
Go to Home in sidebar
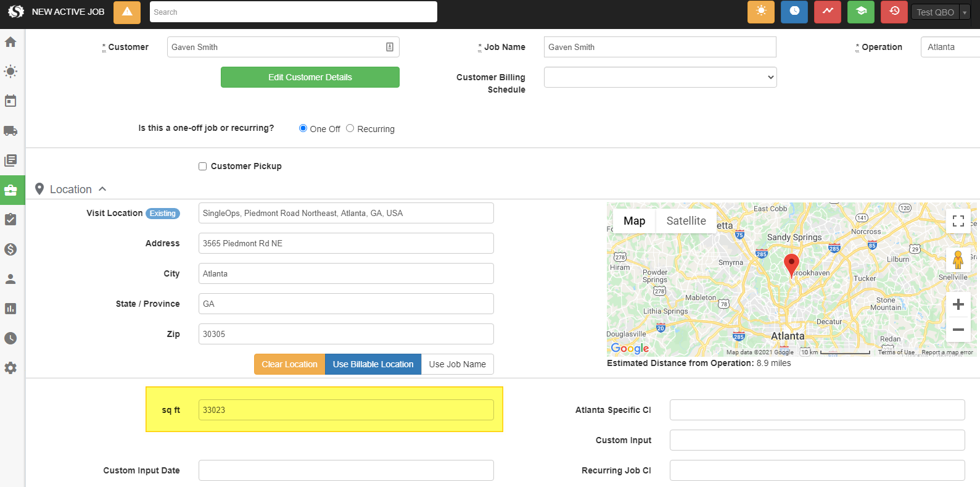click(10, 42)
